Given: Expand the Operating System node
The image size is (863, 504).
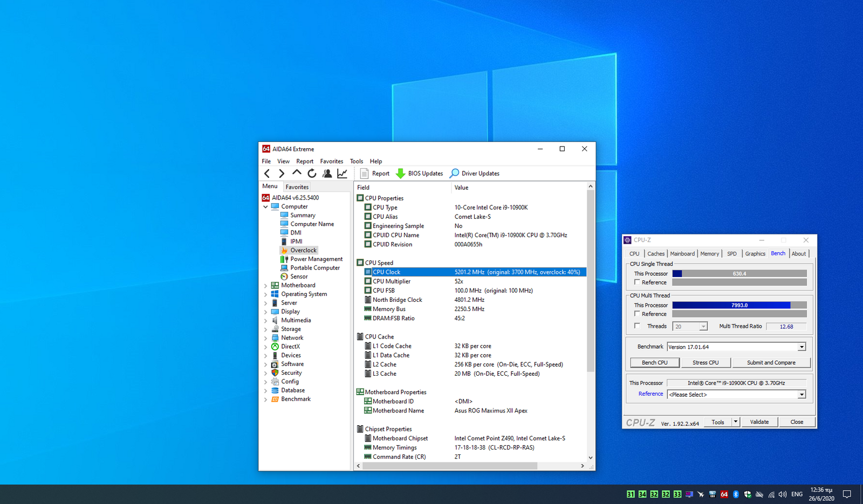Looking at the screenshot, I should 265,294.
